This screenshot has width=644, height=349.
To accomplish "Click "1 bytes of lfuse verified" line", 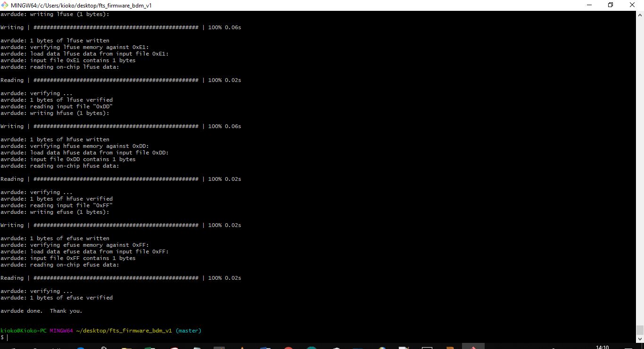I will tap(57, 100).
